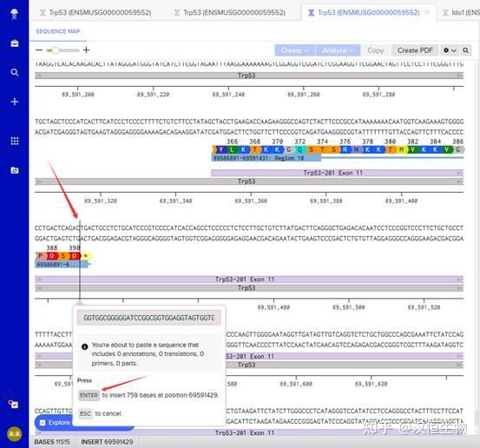This screenshot has width=480, height=448.
Task: Click the zoom-out minus icon
Action: click(x=39, y=49)
